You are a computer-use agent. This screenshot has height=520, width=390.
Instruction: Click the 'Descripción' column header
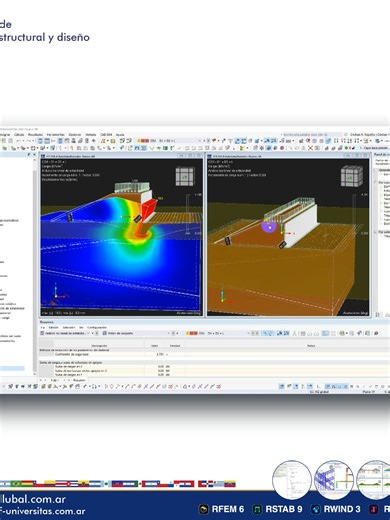(99, 346)
